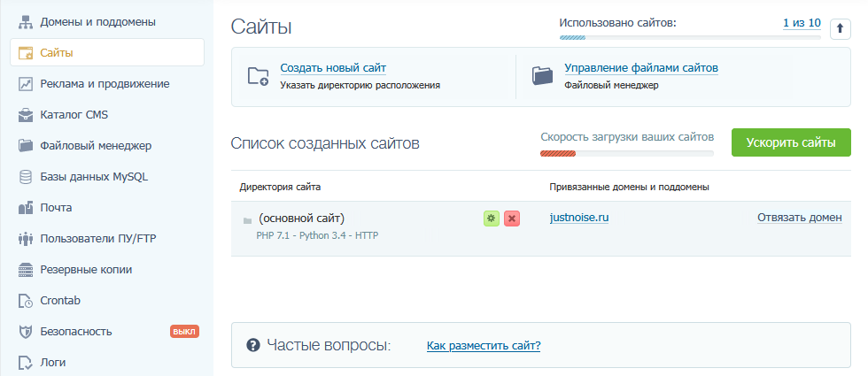The width and height of the screenshot is (868, 376).
Task: Click the Как разместить сайт? link
Action: [x=484, y=346]
